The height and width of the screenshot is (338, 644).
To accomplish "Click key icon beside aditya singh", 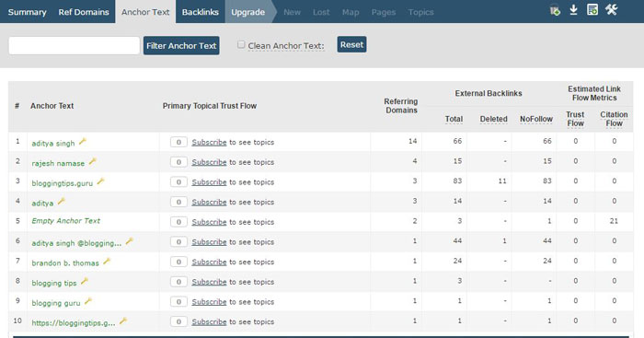I will click(83, 142).
